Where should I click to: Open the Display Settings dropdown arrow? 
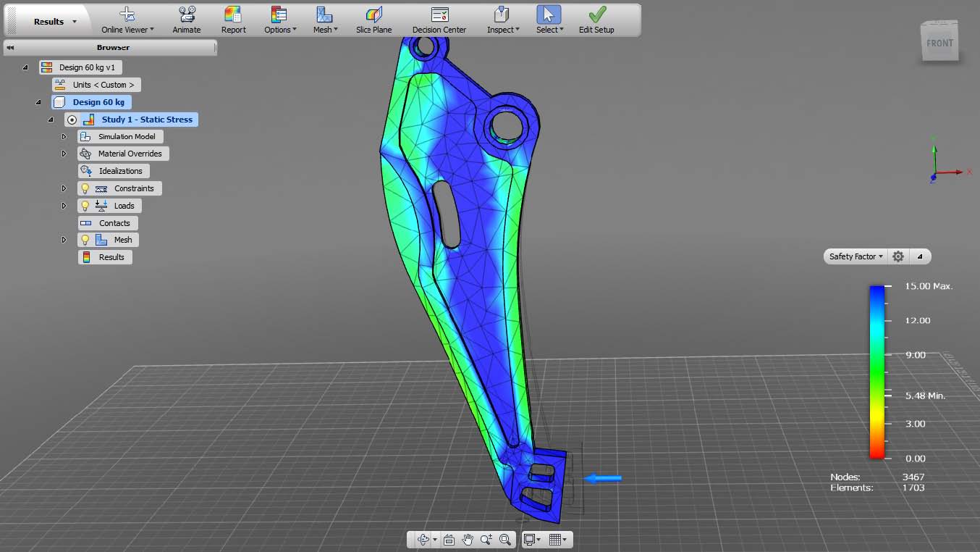539,540
